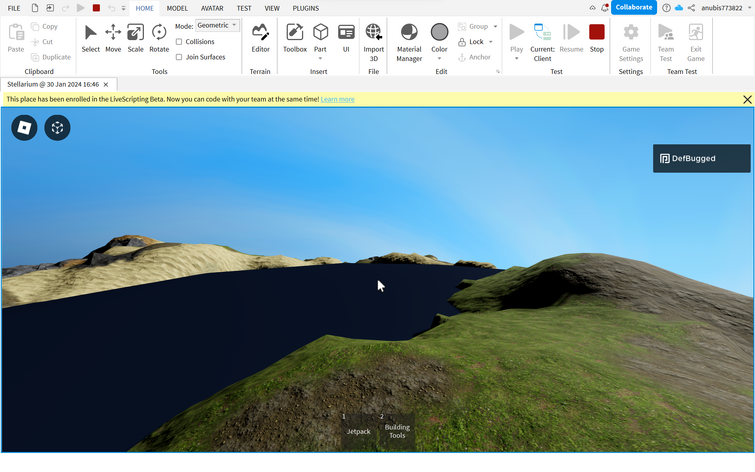Open the Mode Geometric dropdown
The width and height of the screenshot is (755, 472).
click(x=217, y=25)
